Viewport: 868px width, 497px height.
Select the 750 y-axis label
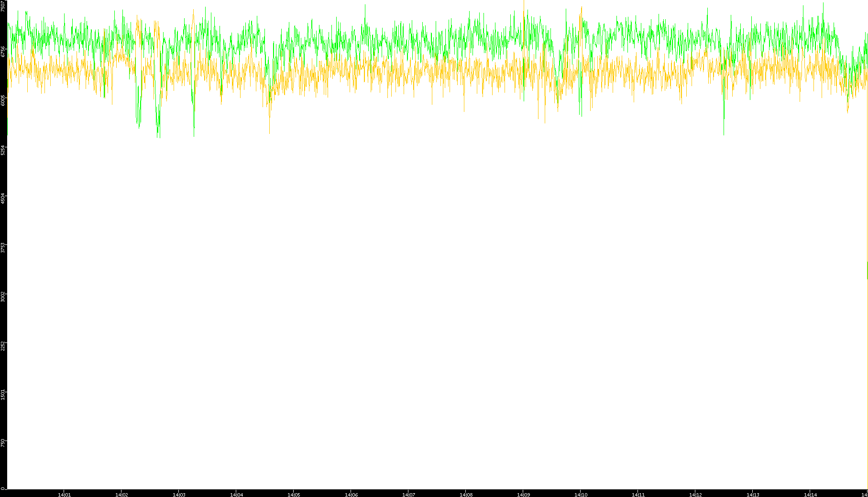pos(3,443)
